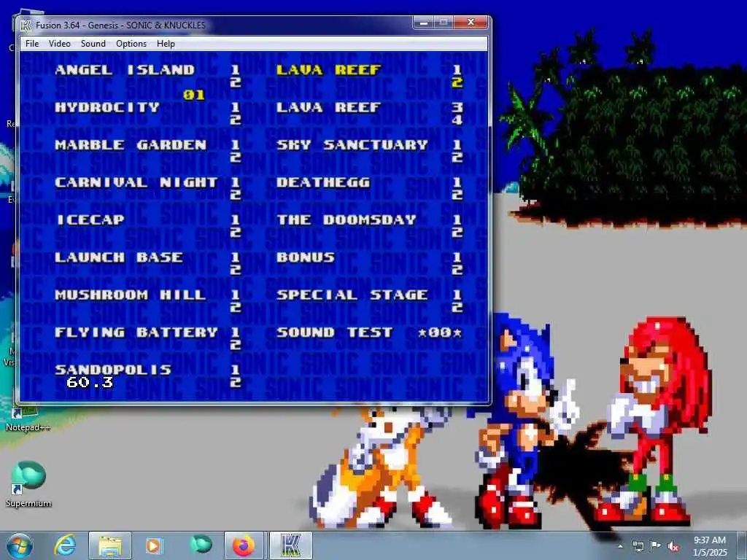Image resolution: width=747 pixels, height=560 pixels.
Task: Click the LAUNCH BASE level entry
Action: coord(119,257)
